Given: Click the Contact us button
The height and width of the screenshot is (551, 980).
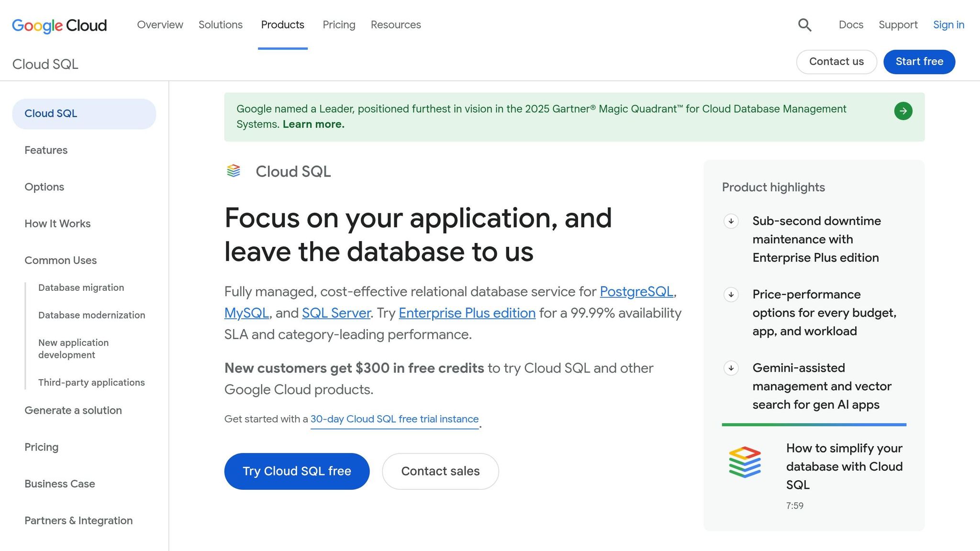Looking at the screenshot, I should point(836,62).
